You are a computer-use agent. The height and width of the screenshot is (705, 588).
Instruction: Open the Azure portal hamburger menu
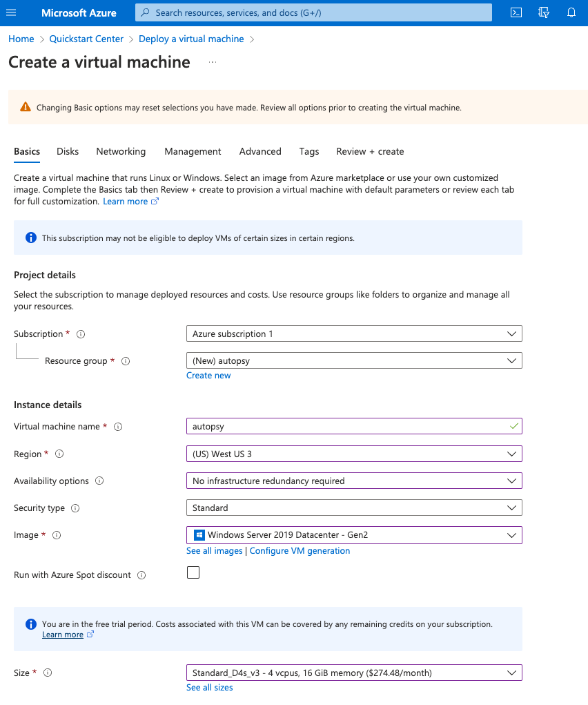[11, 12]
